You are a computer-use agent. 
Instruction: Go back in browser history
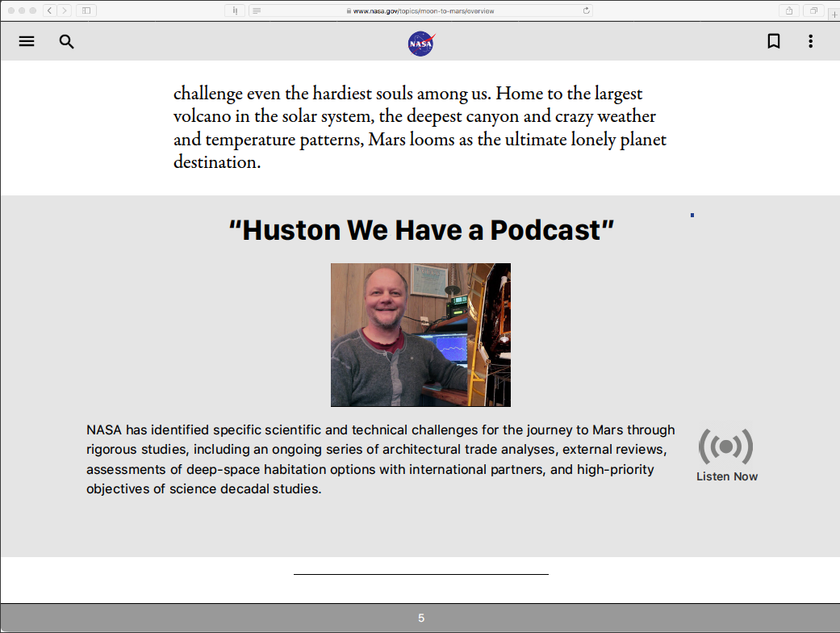[50, 10]
